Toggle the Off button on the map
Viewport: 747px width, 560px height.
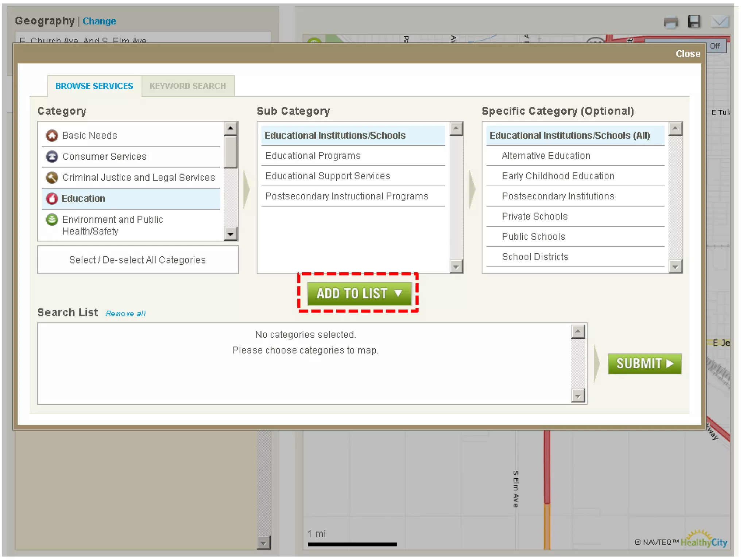[x=715, y=46]
